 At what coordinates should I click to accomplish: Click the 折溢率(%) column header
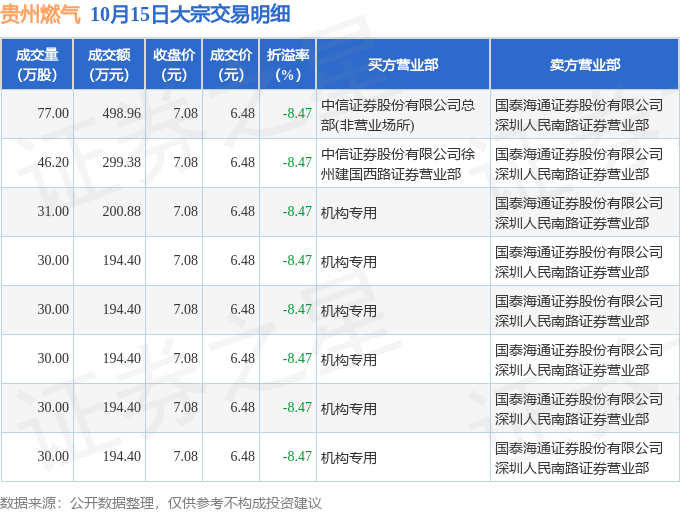[288, 65]
